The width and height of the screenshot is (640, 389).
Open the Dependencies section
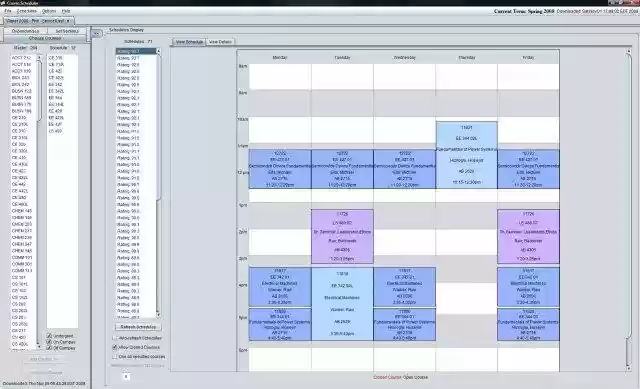tap(25, 31)
